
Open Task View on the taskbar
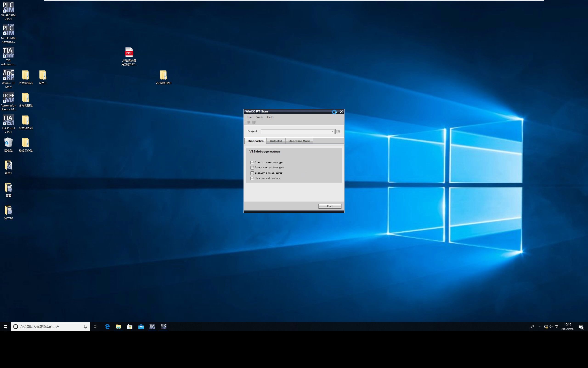pyautogui.click(x=96, y=327)
